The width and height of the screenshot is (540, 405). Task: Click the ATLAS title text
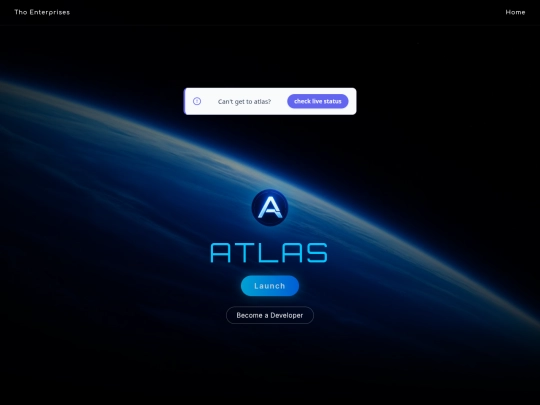tap(269, 253)
